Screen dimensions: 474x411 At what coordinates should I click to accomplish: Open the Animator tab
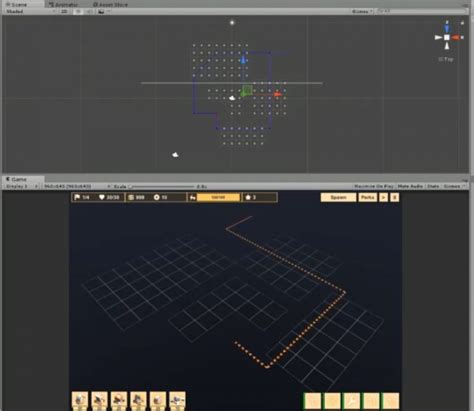[x=63, y=4]
